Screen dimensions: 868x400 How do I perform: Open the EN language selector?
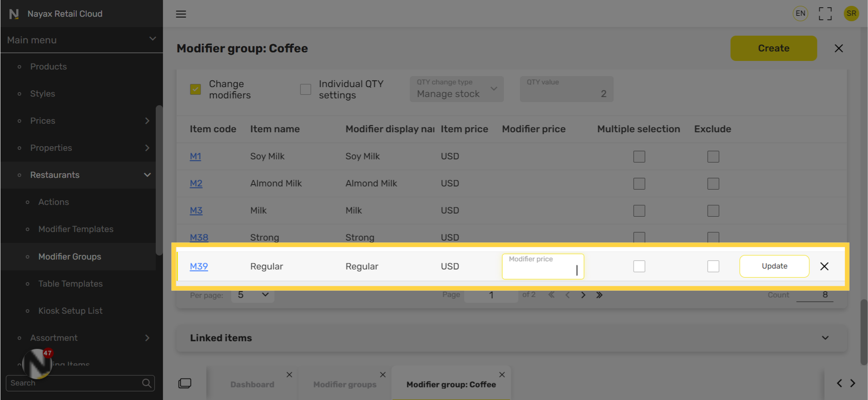coord(800,14)
